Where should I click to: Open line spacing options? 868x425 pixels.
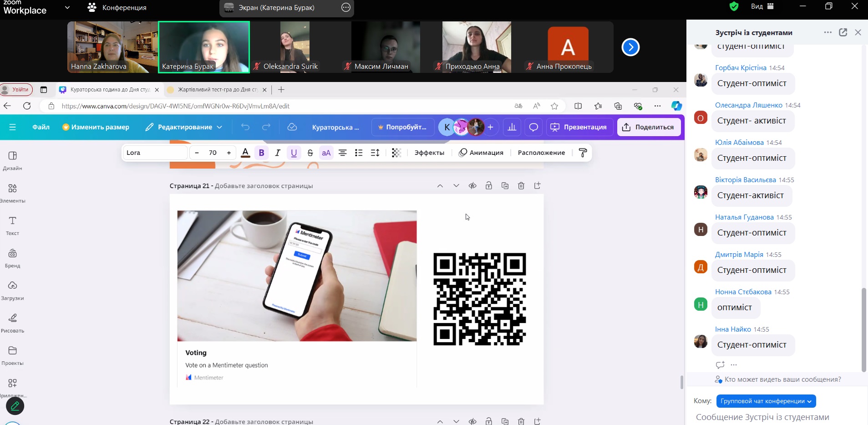tap(375, 153)
